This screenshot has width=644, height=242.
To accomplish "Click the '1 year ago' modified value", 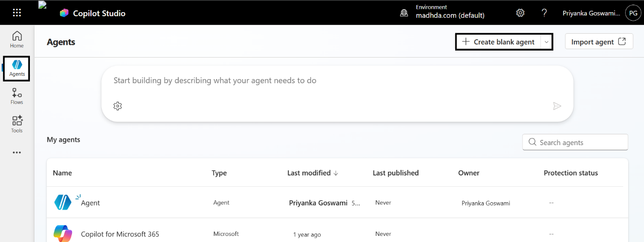I will pos(307,235).
